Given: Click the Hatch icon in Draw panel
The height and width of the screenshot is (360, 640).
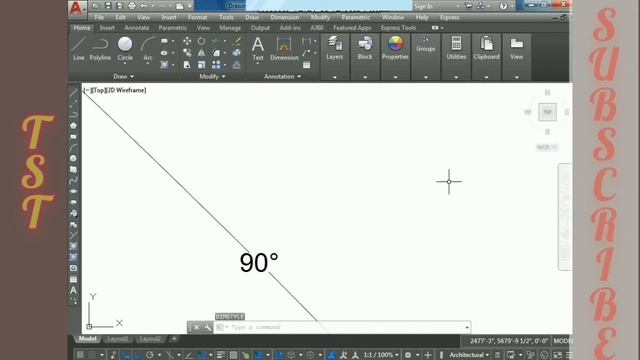Looking at the screenshot, I should click(x=164, y=64).
